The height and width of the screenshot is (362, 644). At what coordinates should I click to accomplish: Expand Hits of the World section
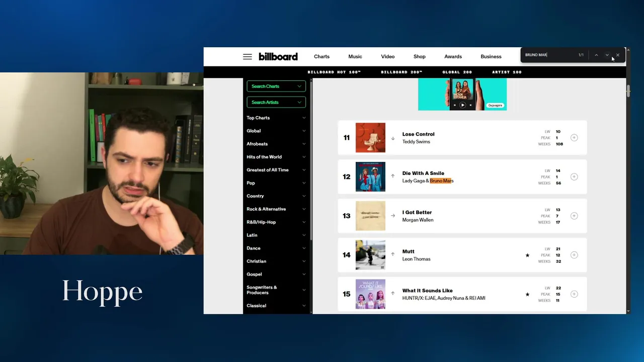tap(276, 157)
